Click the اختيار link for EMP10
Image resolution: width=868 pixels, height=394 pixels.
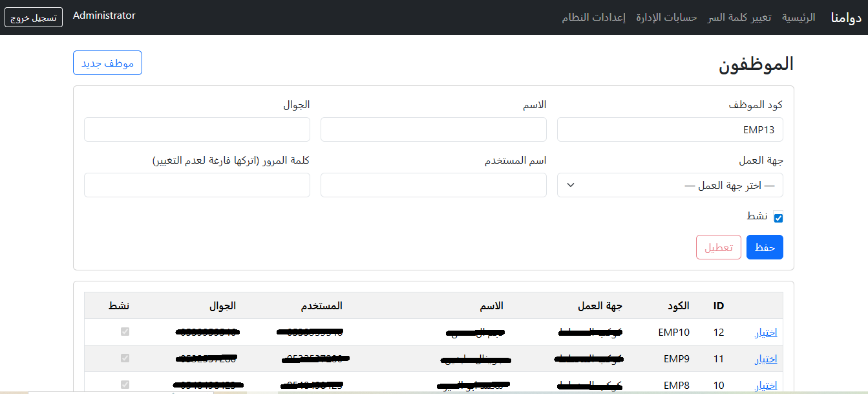point(765,331)
